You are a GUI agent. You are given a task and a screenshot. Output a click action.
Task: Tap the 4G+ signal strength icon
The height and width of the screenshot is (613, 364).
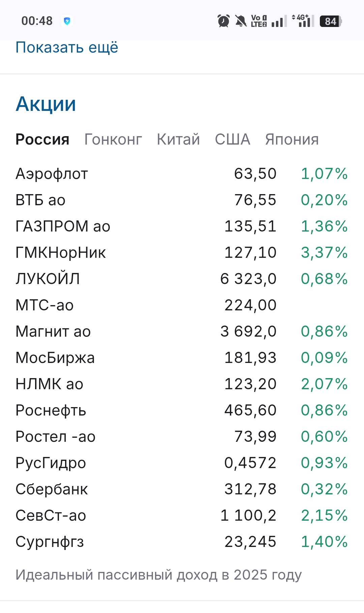[x=303, y=21]
